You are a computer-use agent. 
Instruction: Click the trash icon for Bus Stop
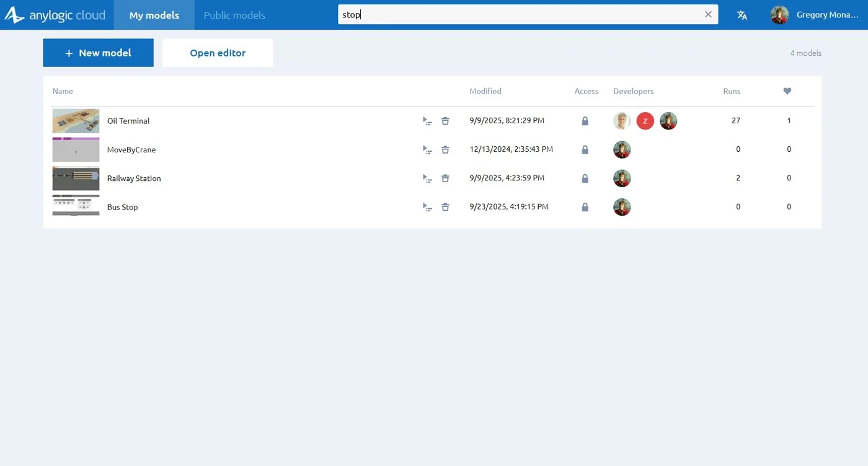445,207
